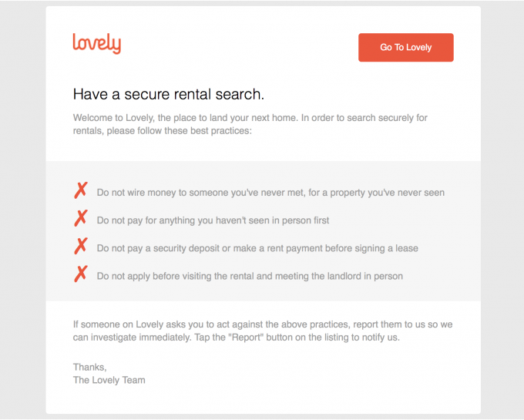
Task: Click the 'Do not pay a security deposit' line
Action: pos(257,248)
